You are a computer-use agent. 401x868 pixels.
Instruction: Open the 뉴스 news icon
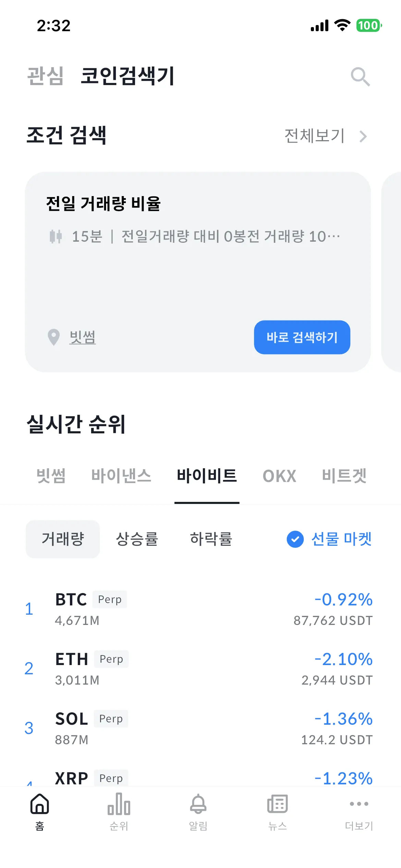(x=277, y=804)
